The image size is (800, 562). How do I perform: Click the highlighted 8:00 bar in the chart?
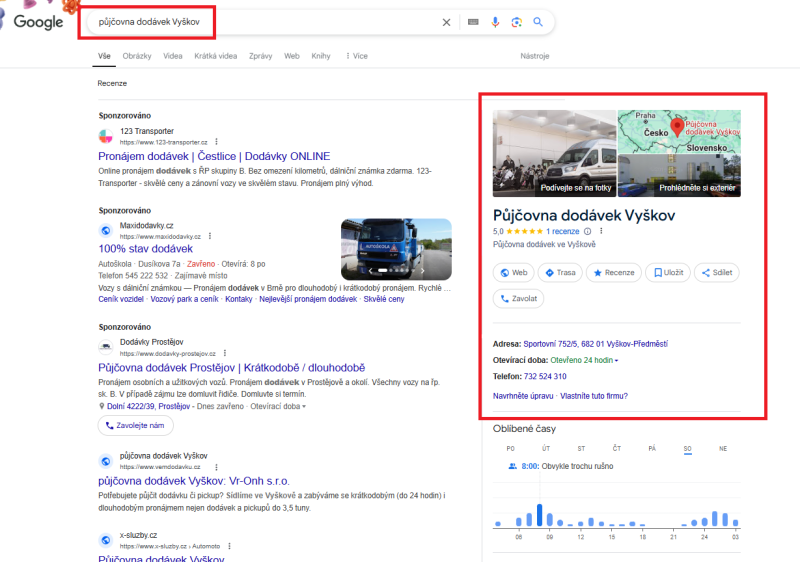pos(539,515)
